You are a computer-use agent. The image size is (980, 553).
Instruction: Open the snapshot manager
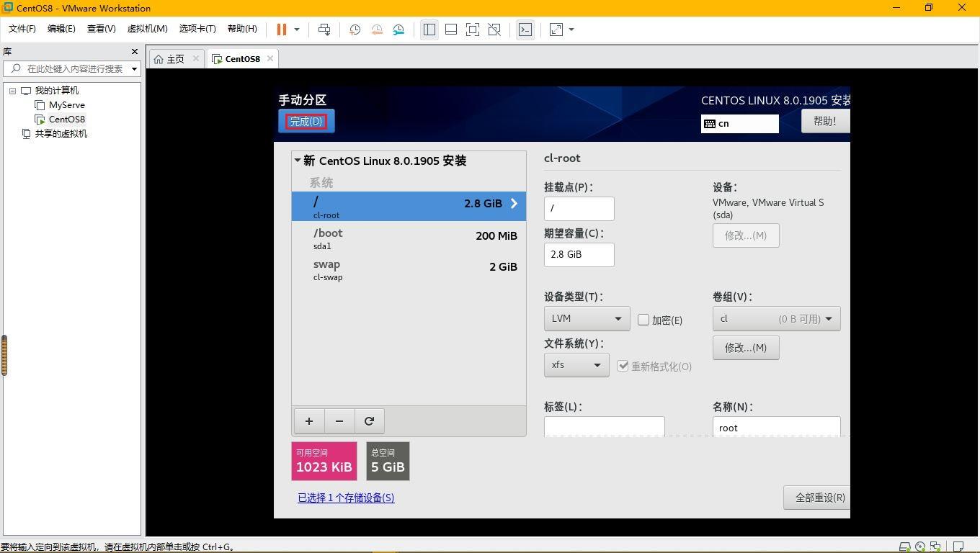tap(398, 30)
